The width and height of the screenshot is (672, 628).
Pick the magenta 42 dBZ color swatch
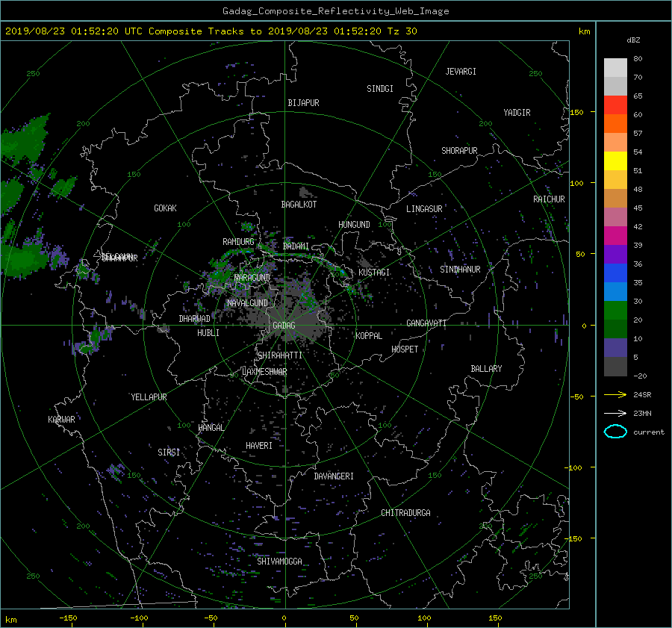[x=615, y=235]
